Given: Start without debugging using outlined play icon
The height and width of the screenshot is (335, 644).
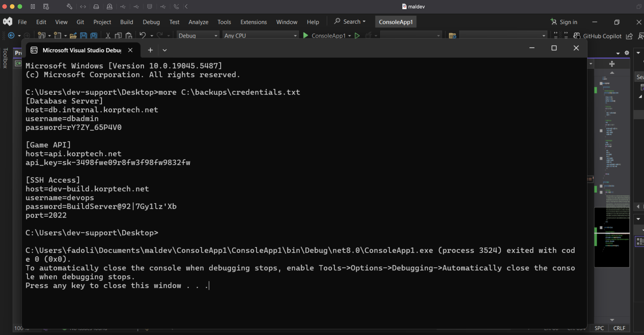Looking at the screenshot, I should (357, 36).
